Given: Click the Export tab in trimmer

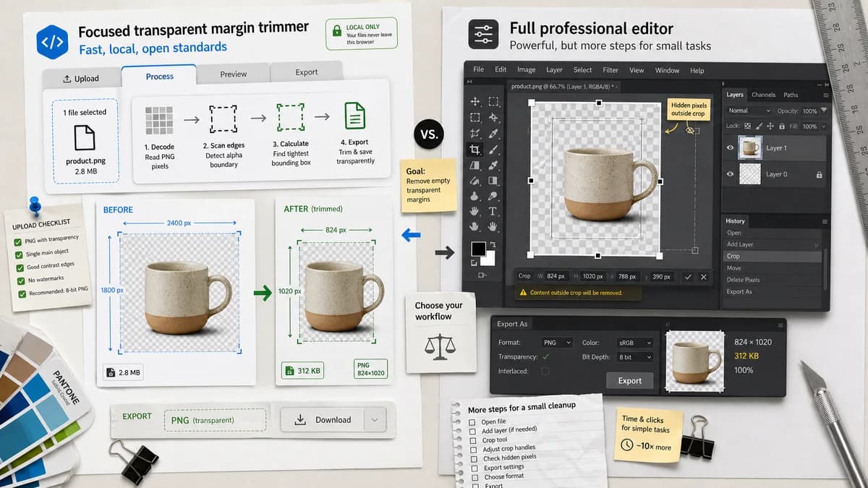Looking at the screenshot, I should coord(306,72).
